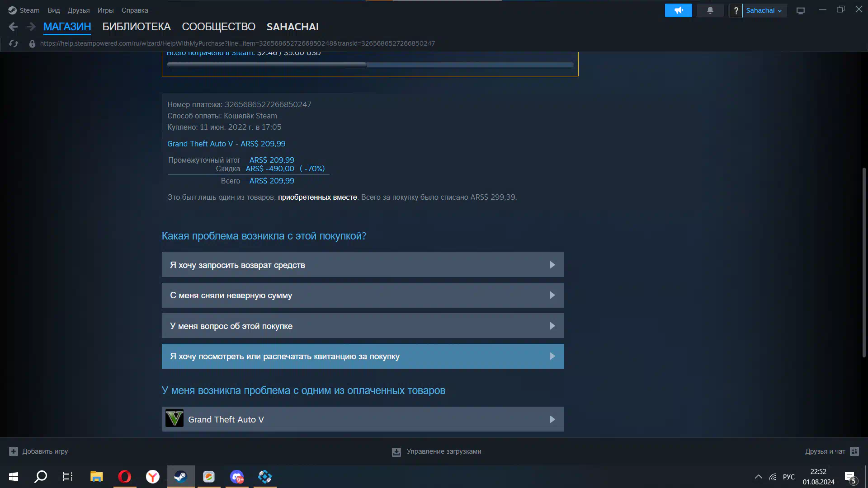Open the Steam menu
Image resolution: width=868 pixels, height=488 pixels.
pyautogui.click(x=29, y=10)
